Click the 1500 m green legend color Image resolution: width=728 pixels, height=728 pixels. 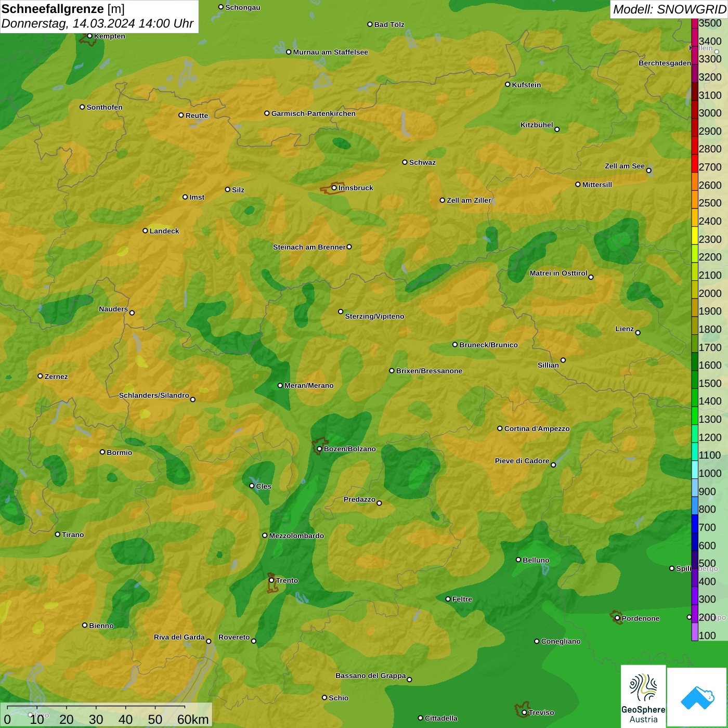click(x=695, y=380)
